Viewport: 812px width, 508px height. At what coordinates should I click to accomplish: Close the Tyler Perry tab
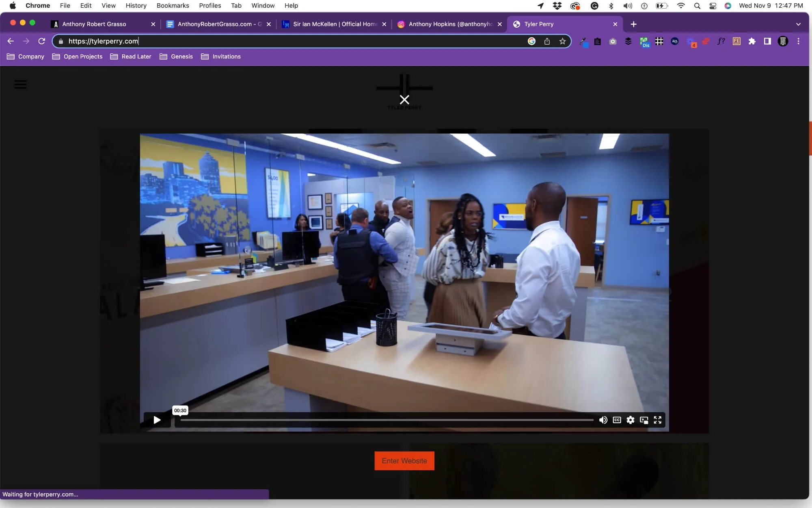click(x=615, y=24)
